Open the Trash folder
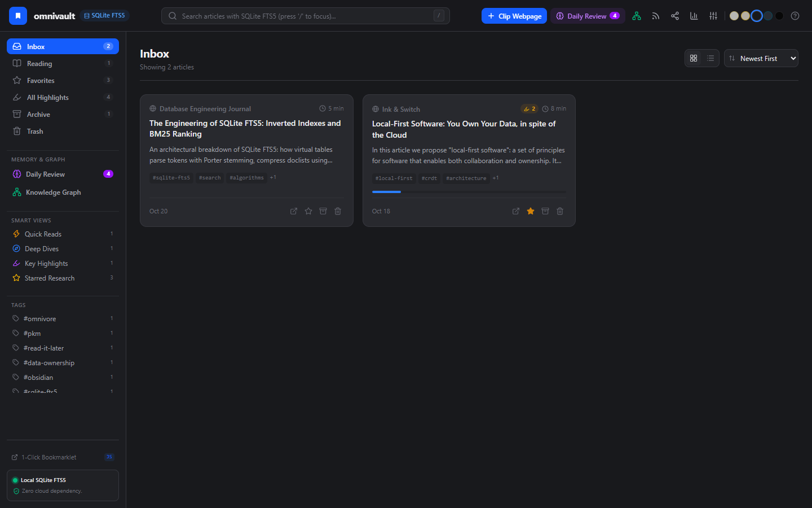The width and height of the screenshot is (812, 508). click(63, 131)
